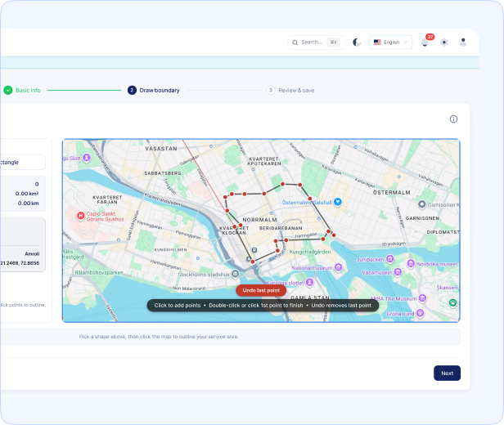Click the Garnisonen map marker
Viewport: 504px width, 425px height.
421,204
